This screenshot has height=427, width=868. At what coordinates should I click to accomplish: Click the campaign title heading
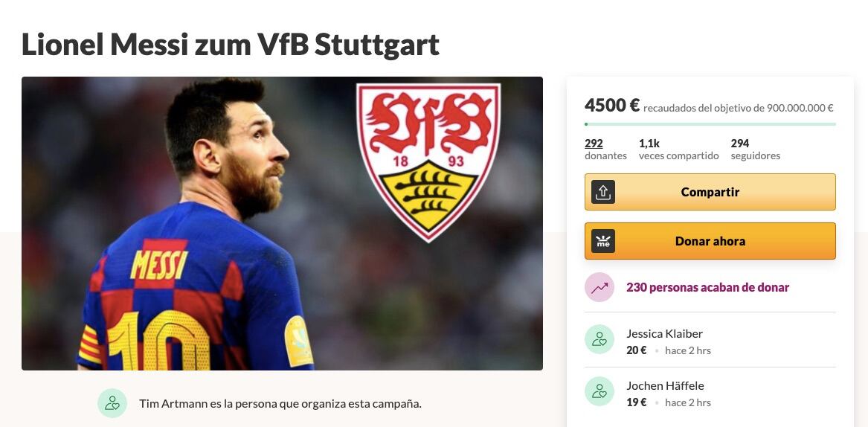(x=231, y=45)
